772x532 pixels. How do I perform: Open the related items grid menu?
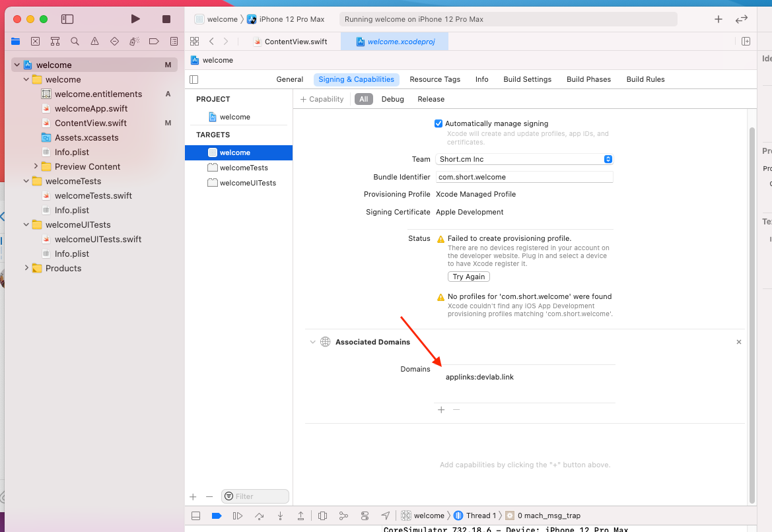pyautogui.click(x=194, y=42)
